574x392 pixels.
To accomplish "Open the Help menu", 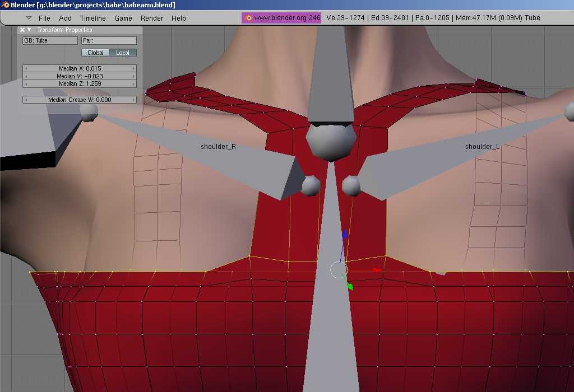I will (179, 18).
